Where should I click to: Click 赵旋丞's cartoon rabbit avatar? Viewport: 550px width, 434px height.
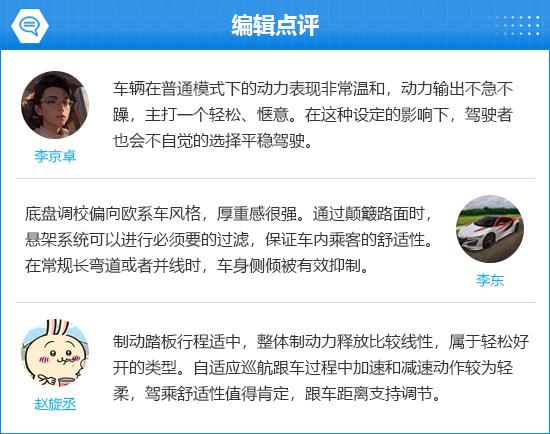(x=55, y=353)
